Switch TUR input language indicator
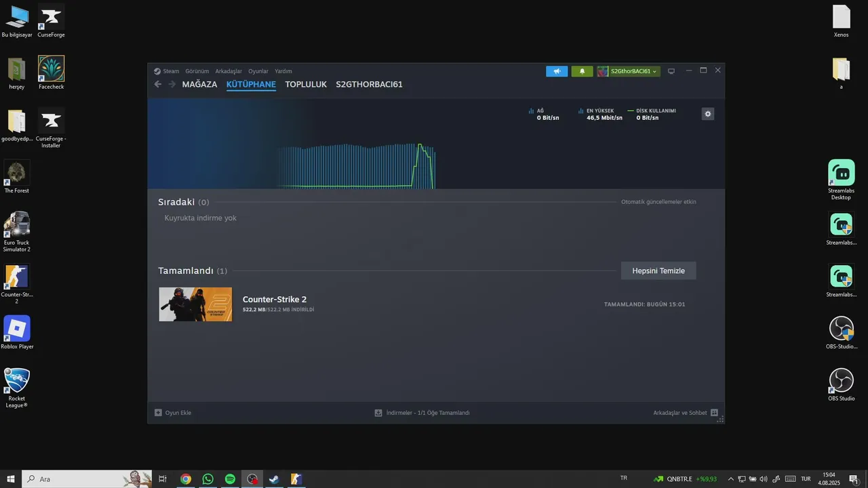The width and height of the screenshot is (868, 488). point(806,479)
